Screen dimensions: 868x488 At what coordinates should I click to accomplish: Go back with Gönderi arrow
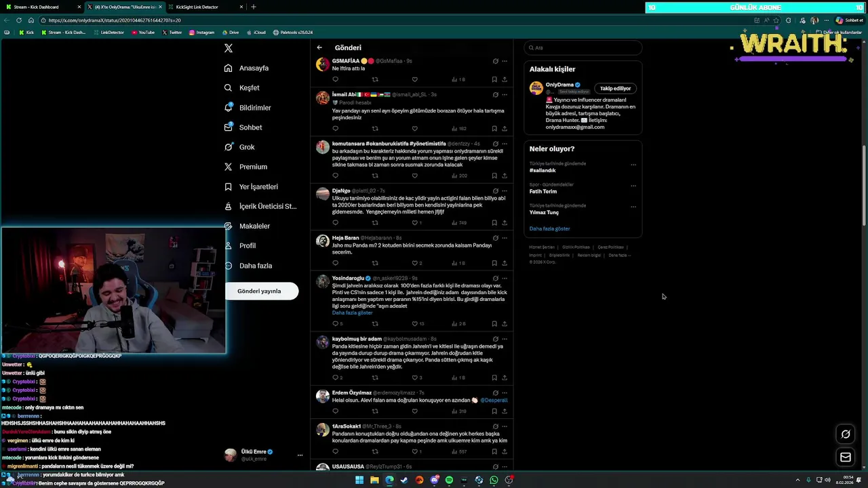click(x=319, y=47)
